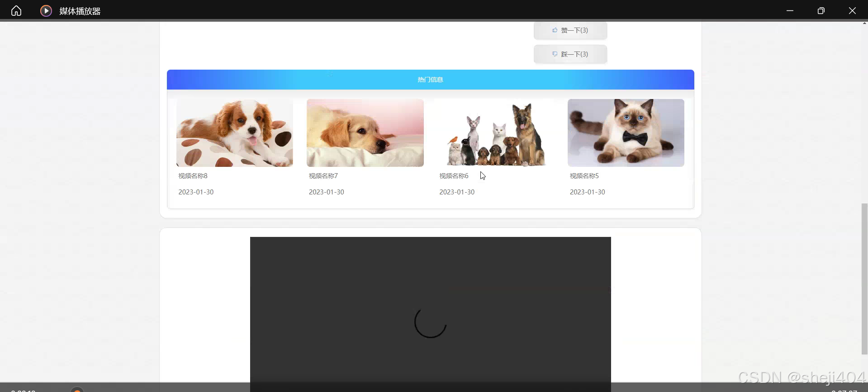
Task: Close the 媒体播放器 window
Action: [x=852, y=10]
